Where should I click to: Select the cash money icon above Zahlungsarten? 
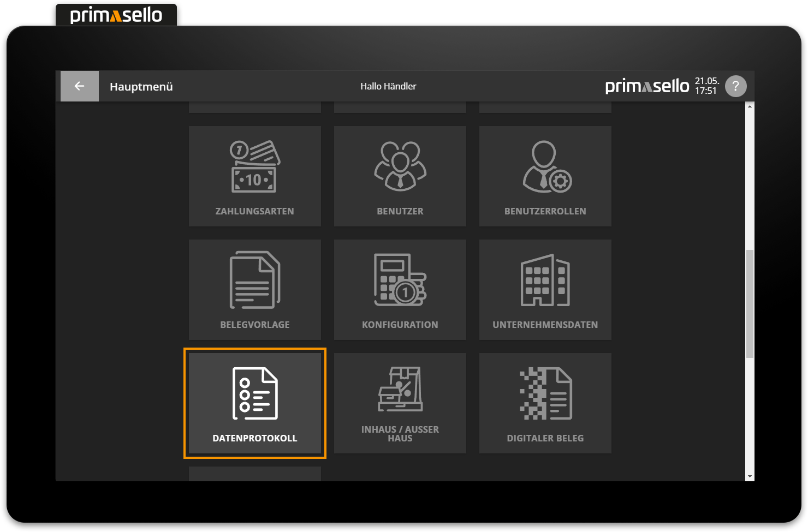click(254, 166)
